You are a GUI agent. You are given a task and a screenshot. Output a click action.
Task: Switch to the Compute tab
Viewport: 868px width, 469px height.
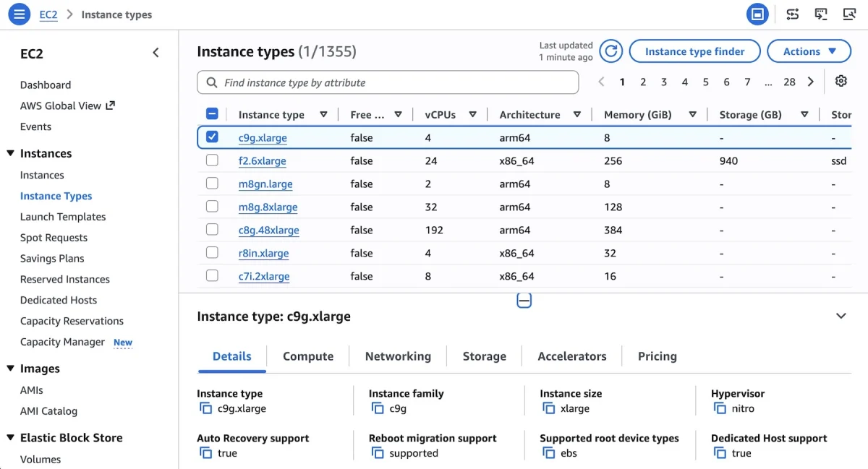click(308, 356)
